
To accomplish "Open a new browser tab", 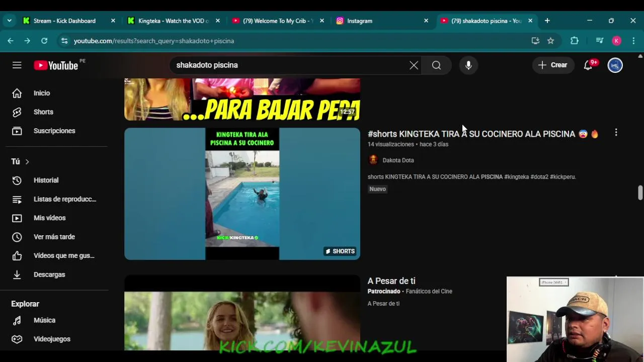I will point(547,21).
